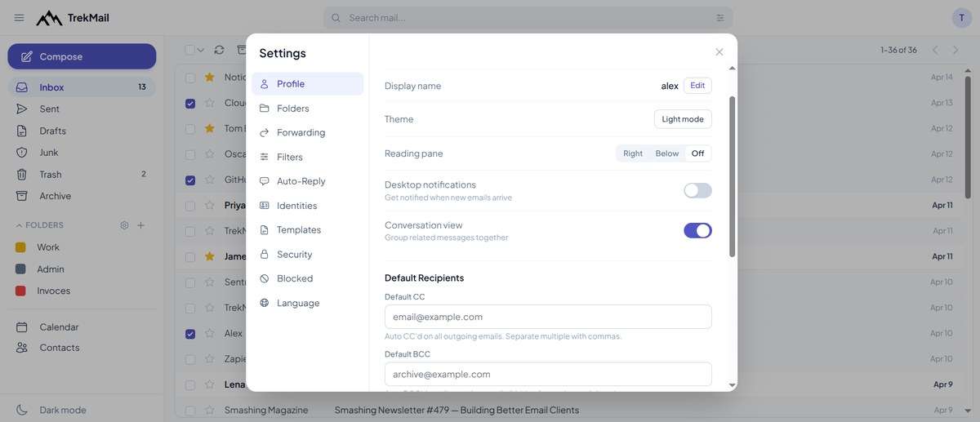Image resolution: width=980 pixels, height=422 pixels.
Task: Select the Security settings tab
Action: (308, 254)
